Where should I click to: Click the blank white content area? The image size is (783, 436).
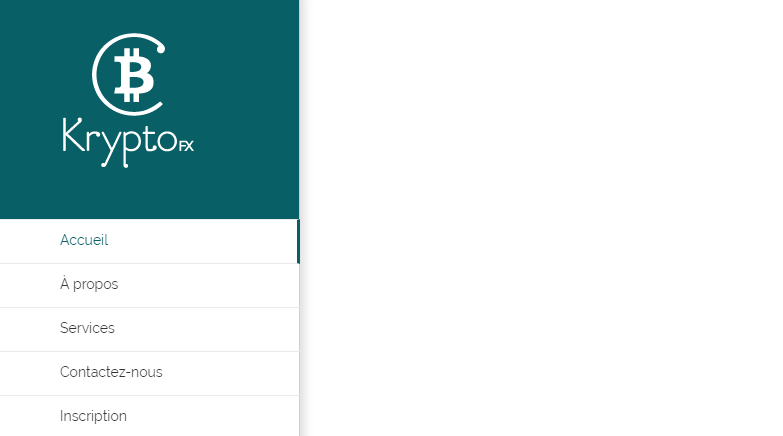click(x=541, y=218)
